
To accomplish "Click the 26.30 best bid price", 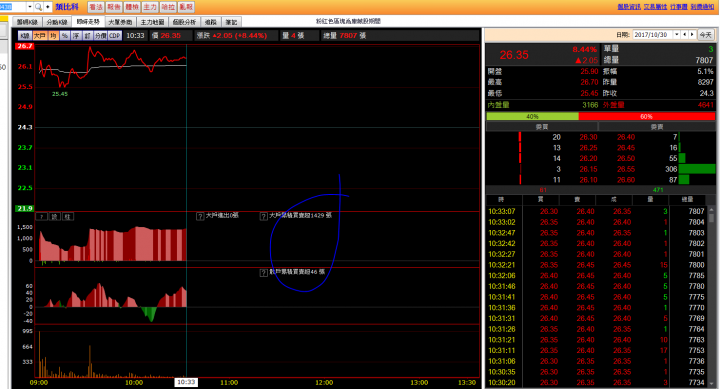I will click(588, 137).
